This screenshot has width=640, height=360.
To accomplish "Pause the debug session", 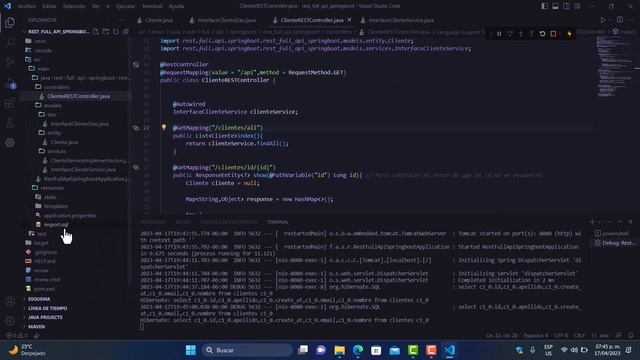I will click(499, 34).
